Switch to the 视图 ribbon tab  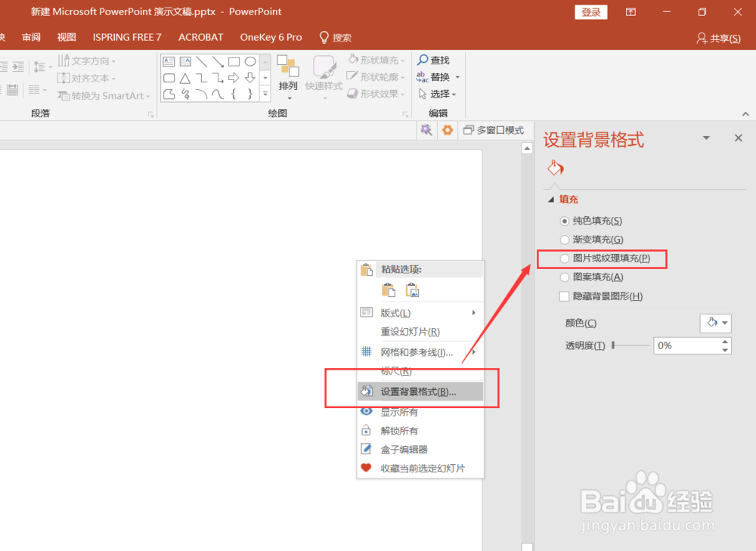[x=66, y=36]
